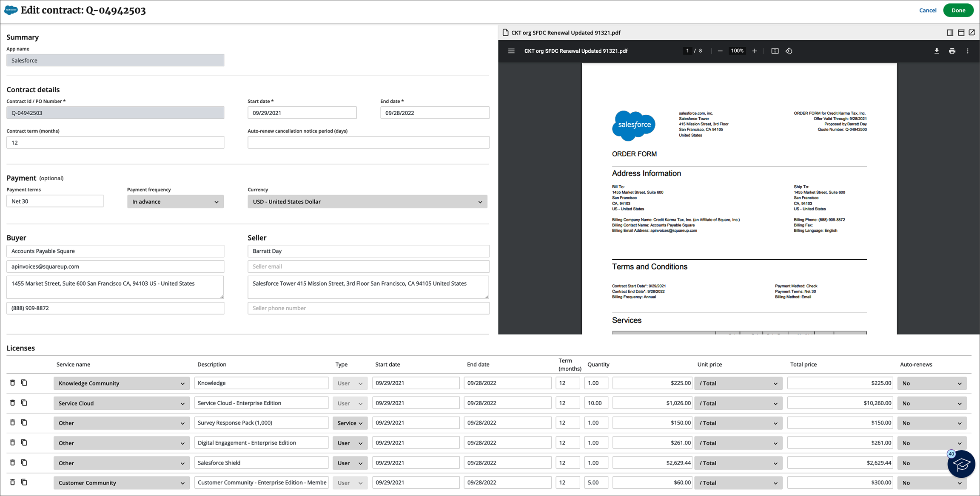980x496 pixels.
Task: Zoom out the PDF viewer
Action: [720, 51]
